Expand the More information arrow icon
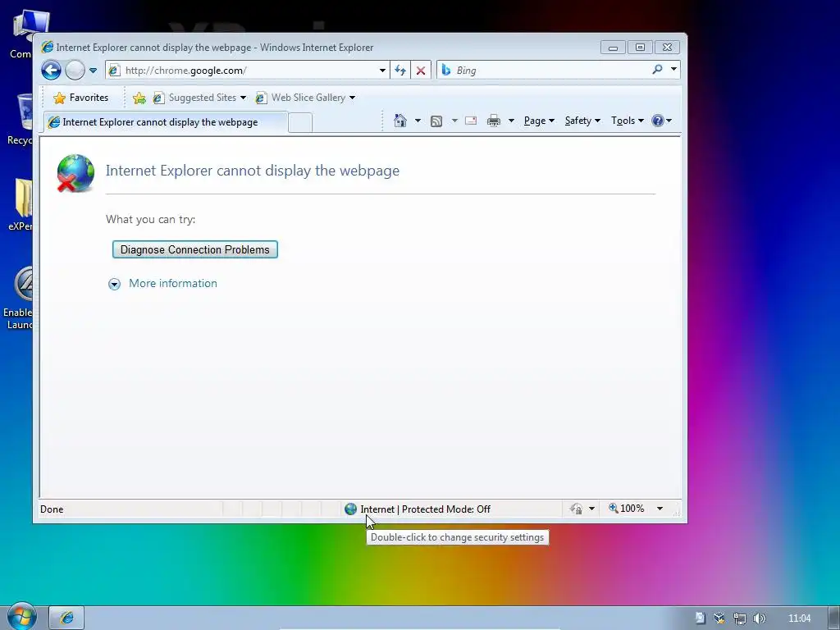This screenshot has width=840, height=630. point(114,284)
